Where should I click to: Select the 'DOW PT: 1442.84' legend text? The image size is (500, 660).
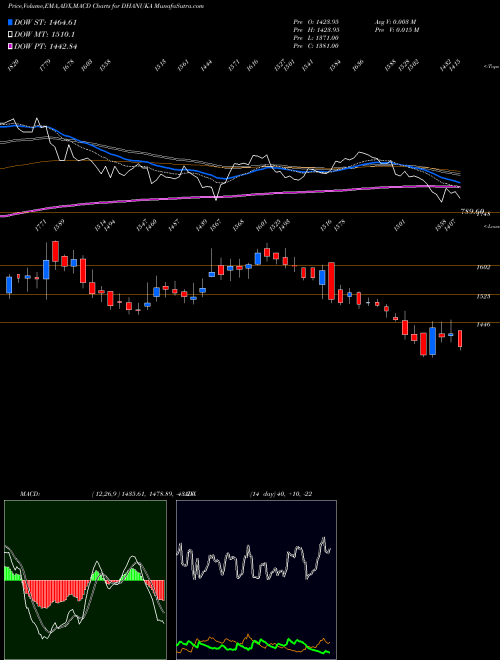(45, 46)
